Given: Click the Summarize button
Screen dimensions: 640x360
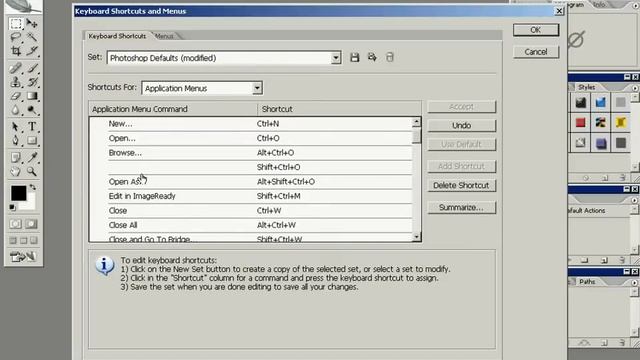Looking at the screenshot, I should pos(462,207).
